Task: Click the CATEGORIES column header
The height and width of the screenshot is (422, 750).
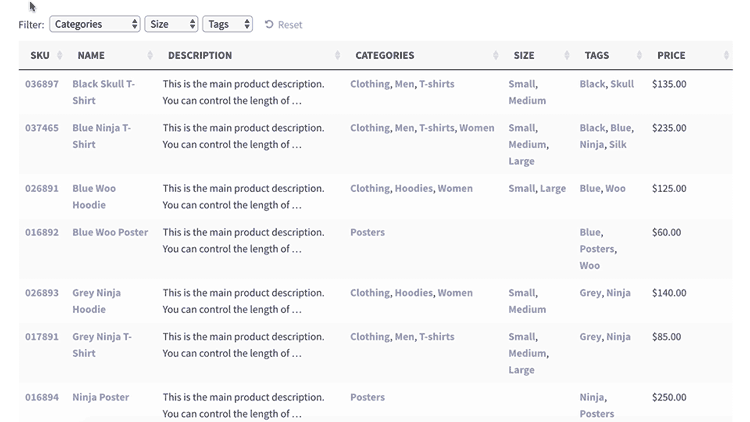Action: pos(385,56)
